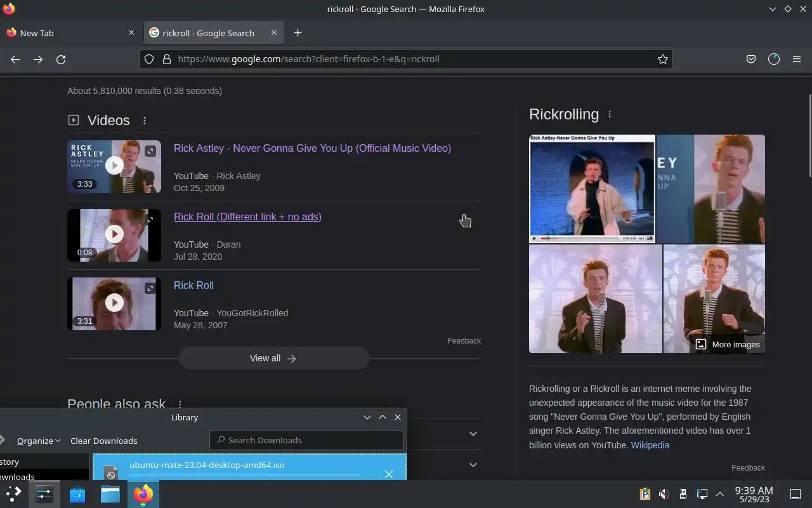Click the Show Desktop button in panel
This screenshot has width=812, height=508.
[795, 493]
